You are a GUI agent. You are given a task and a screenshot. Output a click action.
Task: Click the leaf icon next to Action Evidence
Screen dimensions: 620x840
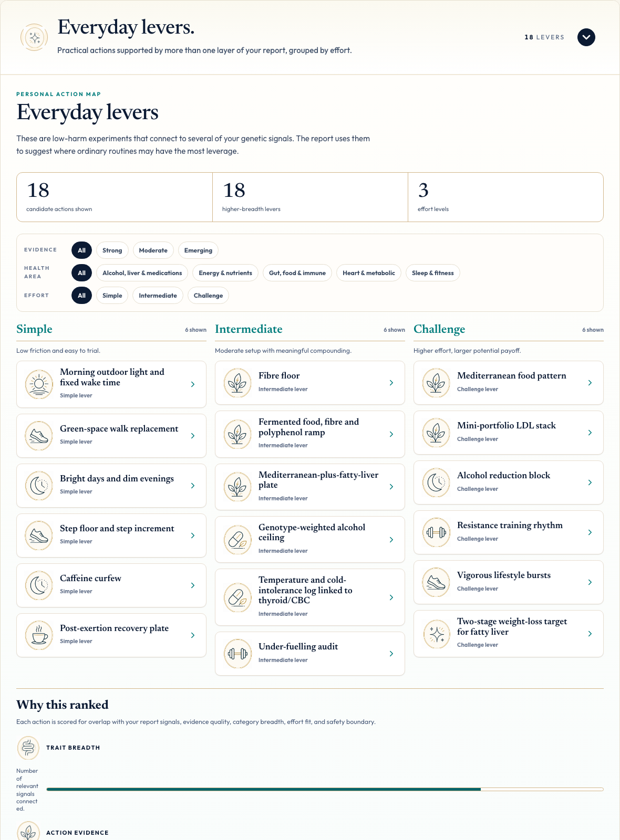pyautogui.click(x=28, y=832)
